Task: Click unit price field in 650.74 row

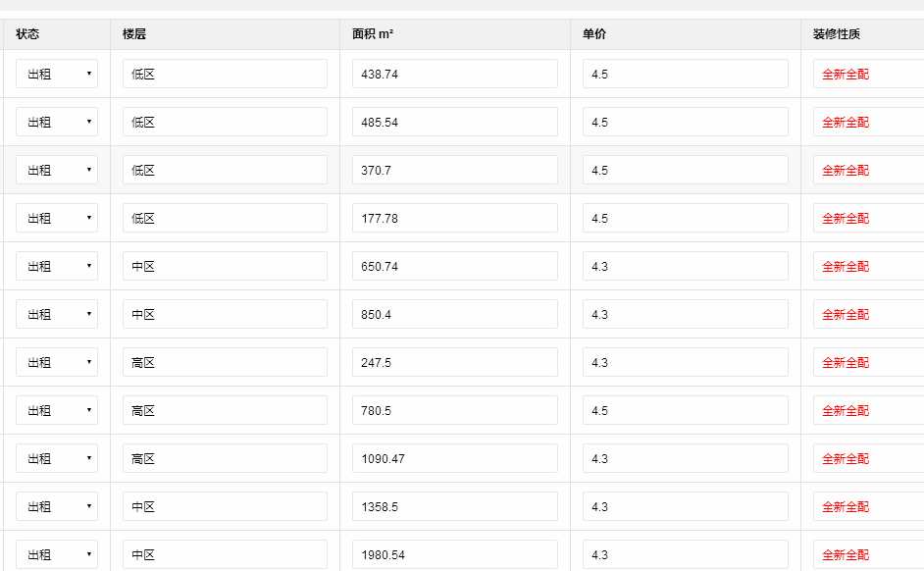Action: pos(685,266)
